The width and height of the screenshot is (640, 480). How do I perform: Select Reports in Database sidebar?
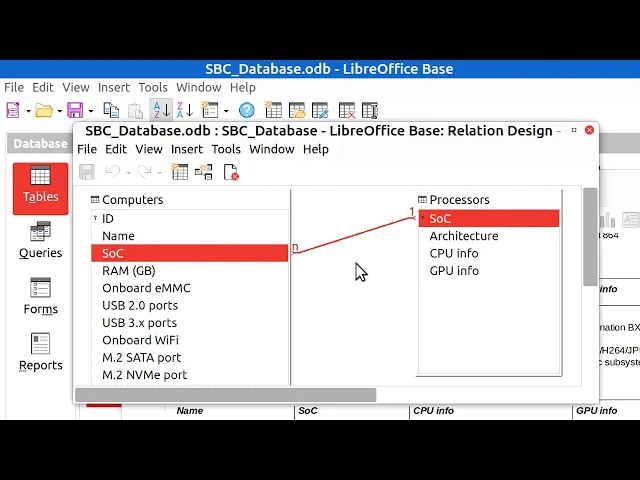40,353
